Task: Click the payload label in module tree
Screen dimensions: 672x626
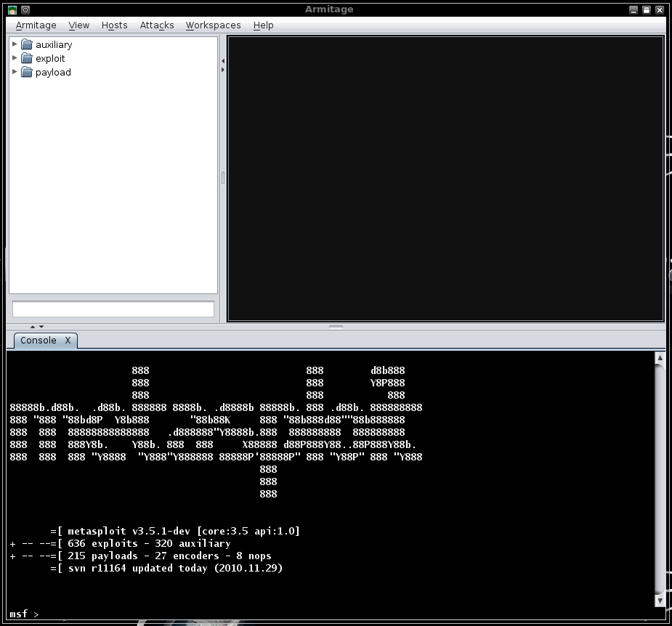Action: (x=53, y=72)
